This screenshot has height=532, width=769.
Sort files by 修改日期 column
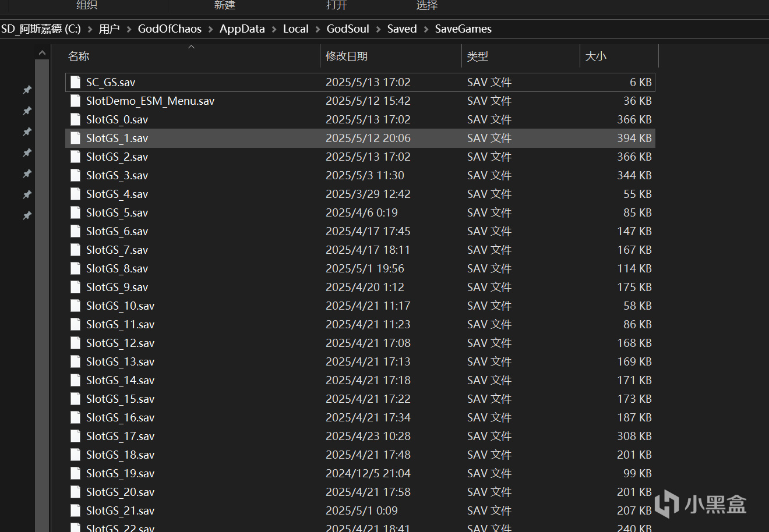(347, 56)
